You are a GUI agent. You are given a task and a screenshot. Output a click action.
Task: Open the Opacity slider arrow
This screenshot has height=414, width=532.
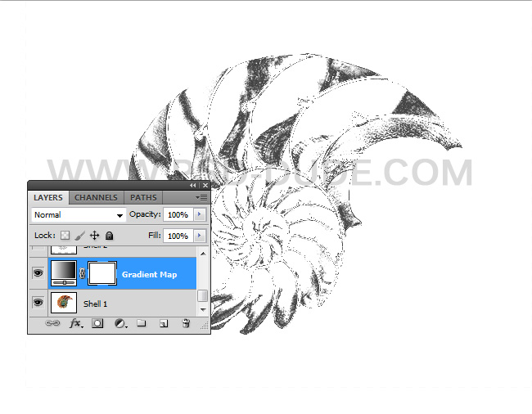coord(200,214)
